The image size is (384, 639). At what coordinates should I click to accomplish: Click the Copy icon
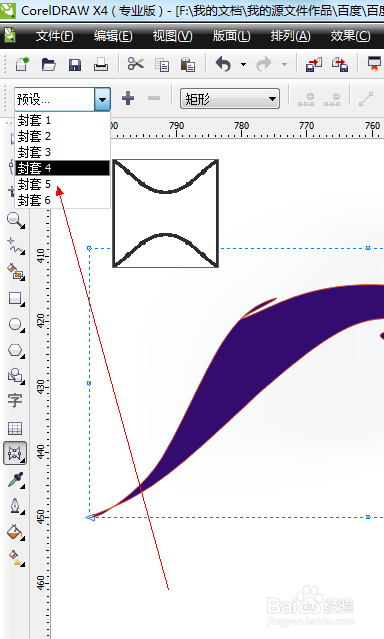pos(162,65)
